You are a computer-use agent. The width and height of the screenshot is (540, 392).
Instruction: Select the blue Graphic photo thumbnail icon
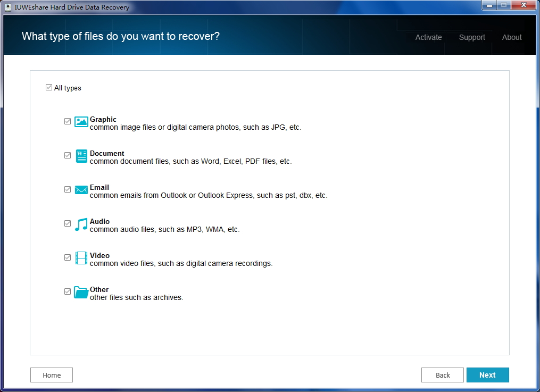point(81,121)
